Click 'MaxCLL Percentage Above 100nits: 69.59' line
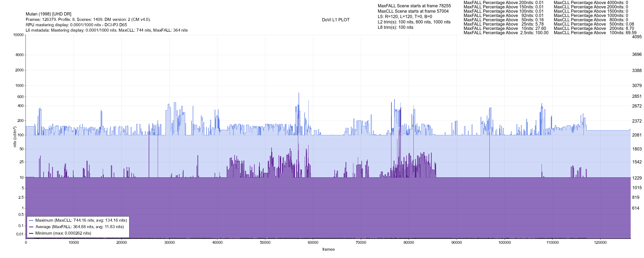Viewport: 644px width, 258px height. pyautogui.click(x=595, y=33)
